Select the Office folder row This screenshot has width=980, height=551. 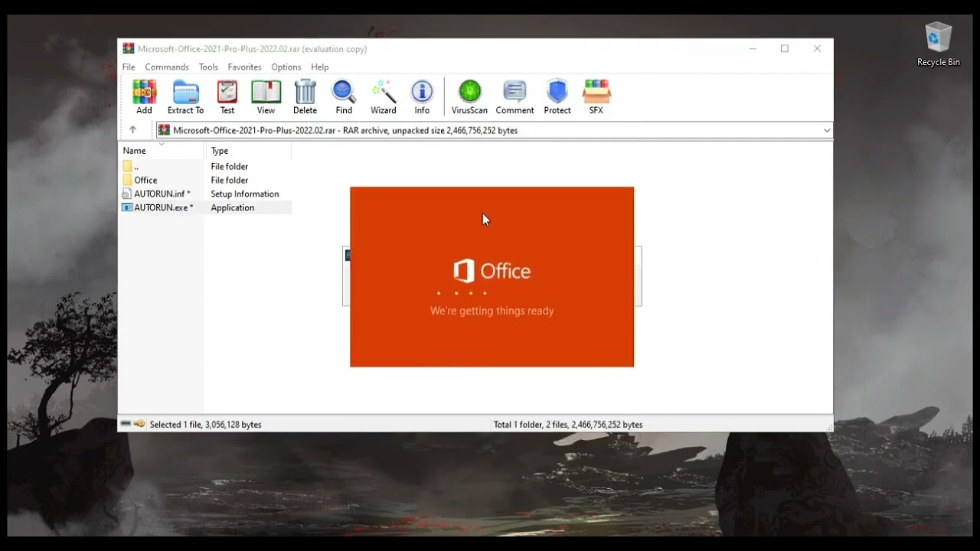205,180
